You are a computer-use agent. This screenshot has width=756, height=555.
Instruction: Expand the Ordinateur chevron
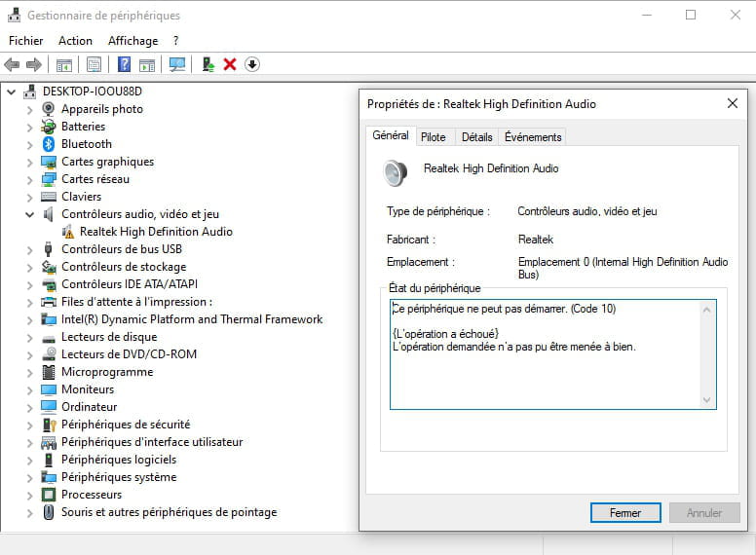point(29,408)
